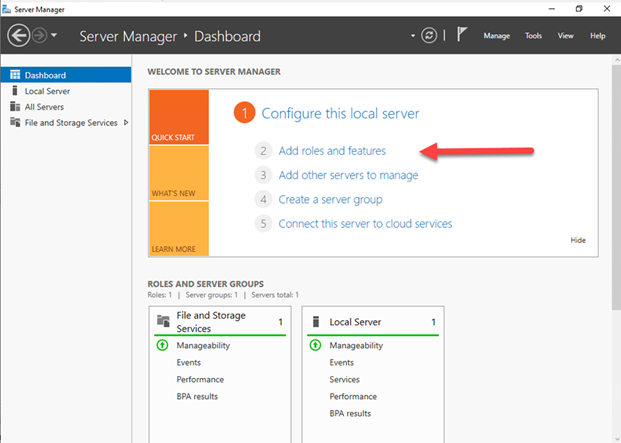Select Dashboard in the left pane
Viewport: 621px width, 443px height.
(x=66, y=75)
